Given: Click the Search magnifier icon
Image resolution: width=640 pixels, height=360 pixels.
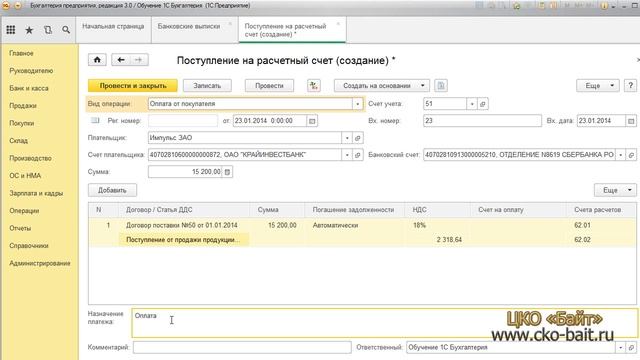Looking at the screenshot, I should pos(66,30).
